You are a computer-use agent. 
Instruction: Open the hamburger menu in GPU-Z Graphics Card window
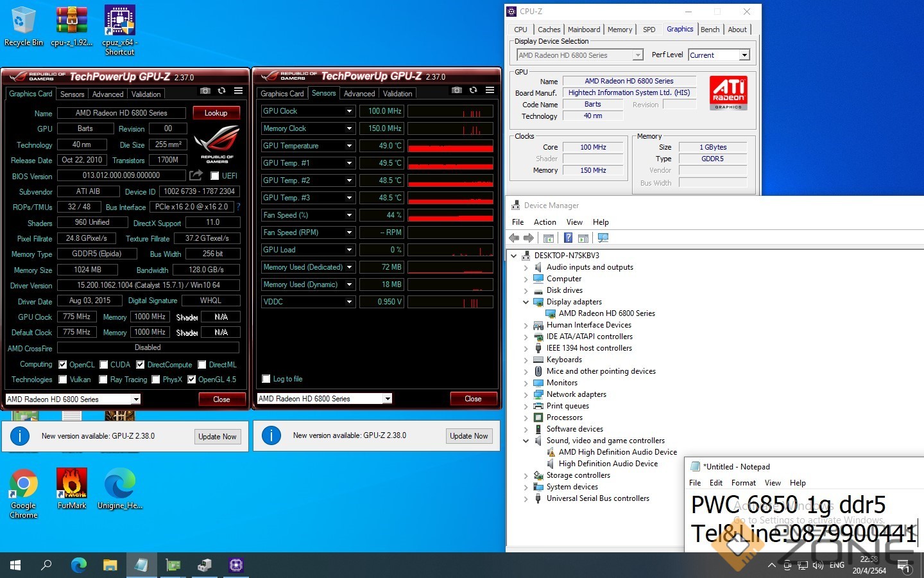point(238,91)
